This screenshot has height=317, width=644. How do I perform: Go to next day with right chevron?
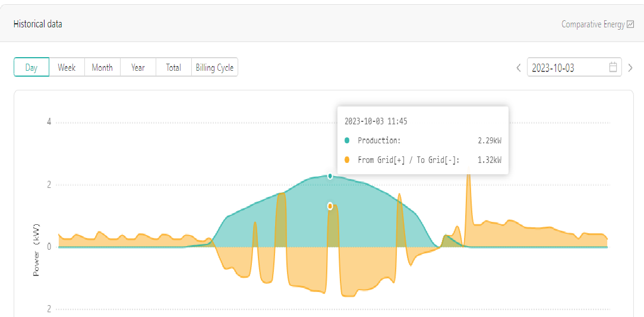[x=630, y=68]
